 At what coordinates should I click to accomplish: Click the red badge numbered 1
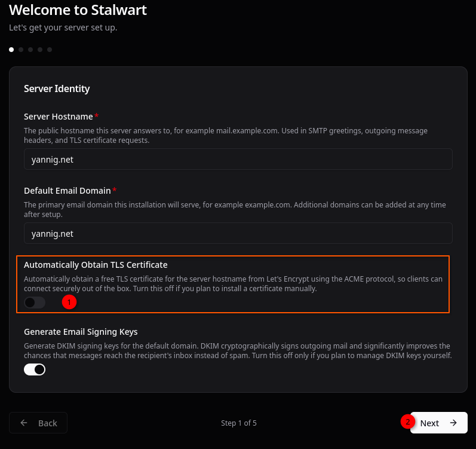[69, 303]
